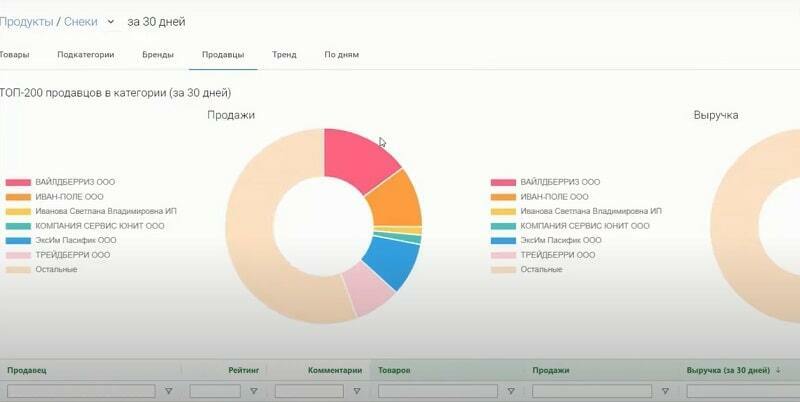The width and height of the screenshot is (800, 402).
Task: Open the Снеки breadcrumb link
Action: pos(81,22)
